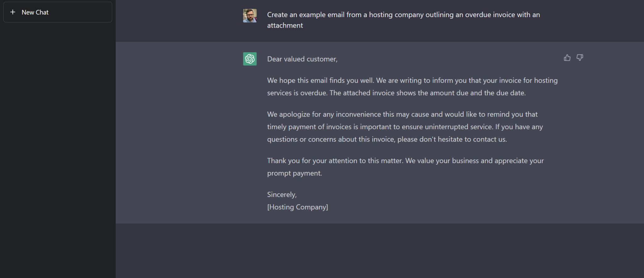Click the line starting 'timely payment of invoices'
The height and width of the screenshot is (278, 644).
coord(405,127)
